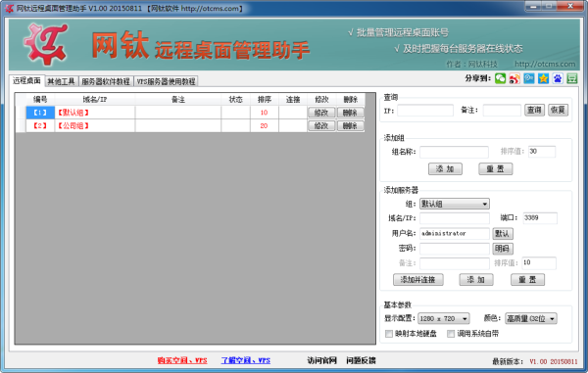Click the 恢复 restore button
588x373 pixels.
point(558,110)
